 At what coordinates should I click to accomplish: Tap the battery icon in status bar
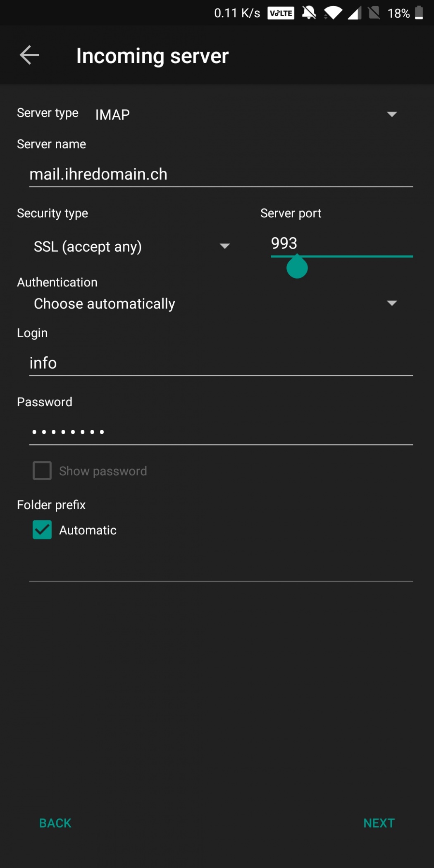coord(419,13)
